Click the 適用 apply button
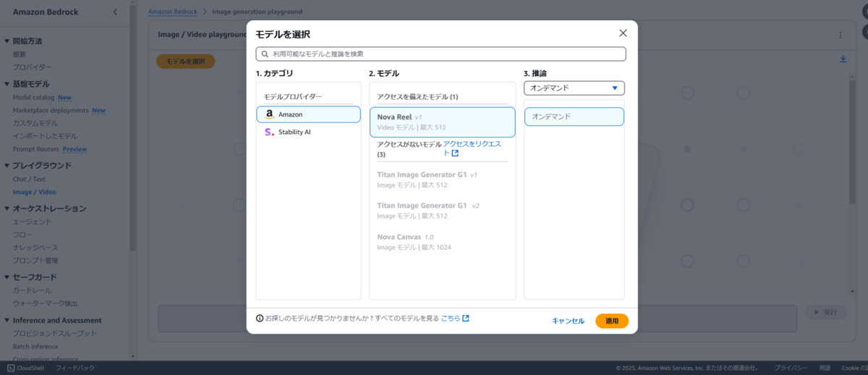 tap(612, 321)
